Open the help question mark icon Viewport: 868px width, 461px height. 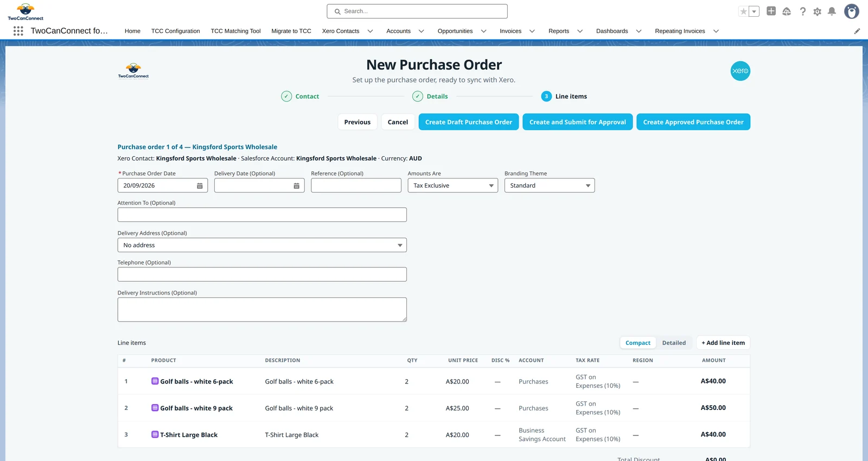point(803,11)
